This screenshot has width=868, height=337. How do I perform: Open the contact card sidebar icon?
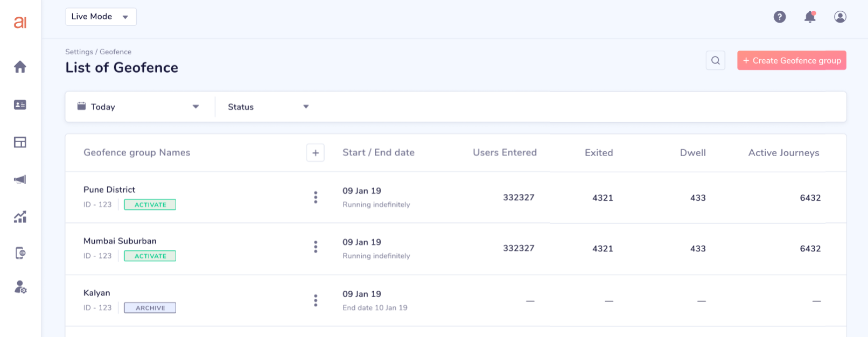click(x=20, y=105)
